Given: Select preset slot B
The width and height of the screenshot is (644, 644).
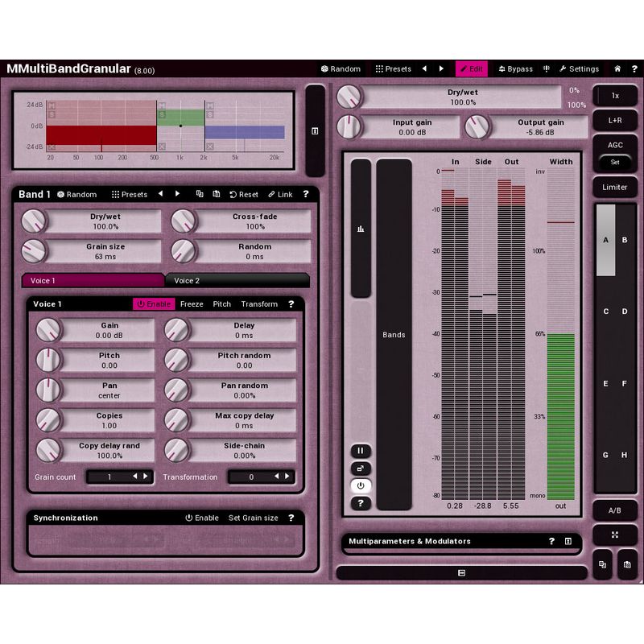Looking at the screenshot, I should point(625,240).
